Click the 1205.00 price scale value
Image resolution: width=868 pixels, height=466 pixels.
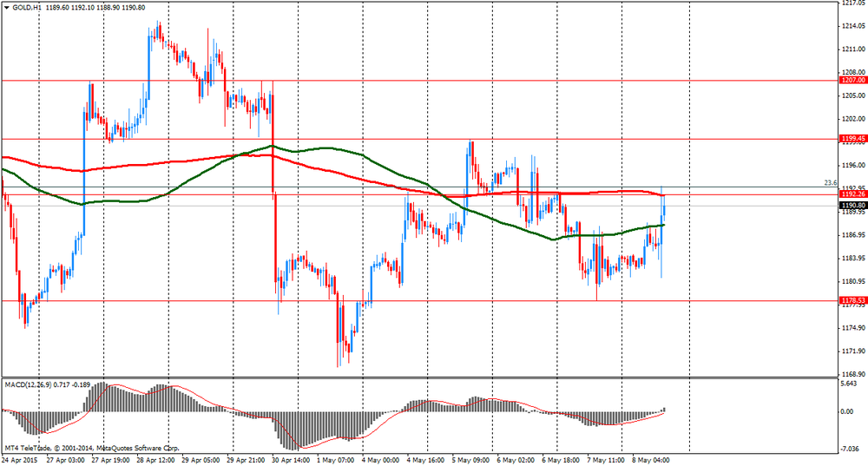click(853, 95)
